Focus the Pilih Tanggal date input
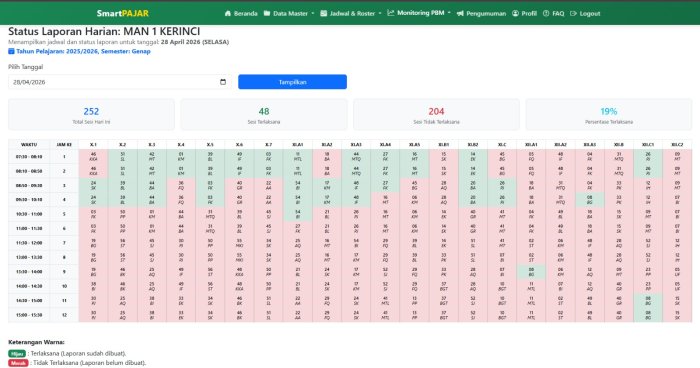The height and width of the screenshot is (368, 700). click(x=119, y=82)
